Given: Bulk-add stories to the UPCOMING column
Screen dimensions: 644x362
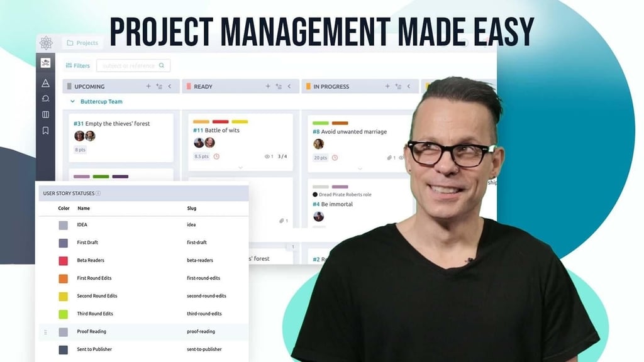Looking at the screenshot, I should [159, 86].
